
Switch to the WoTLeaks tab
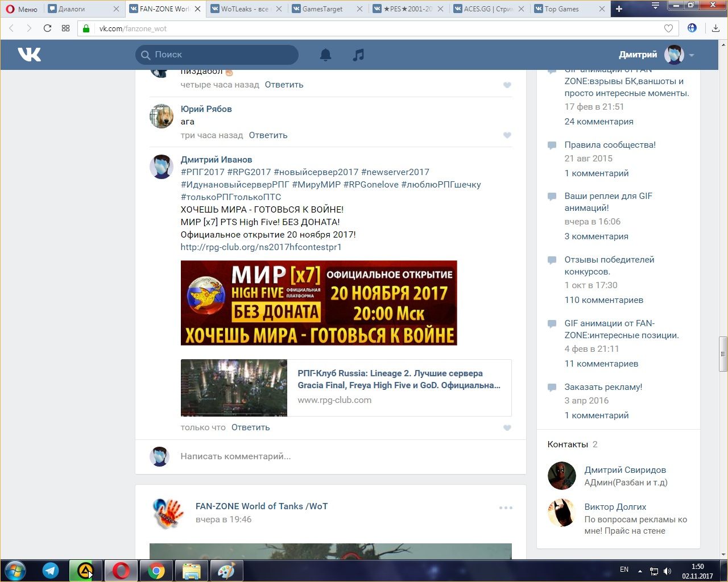(244, 9)
